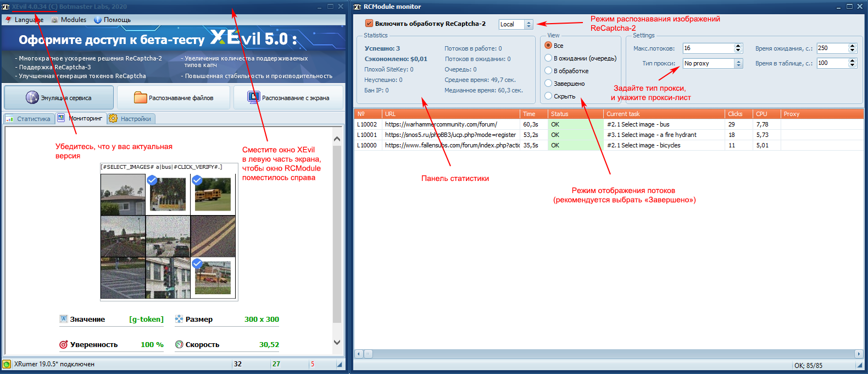Click the '#3.1 Select image - a fire hydrant' cell
The height and width of the screenshot is (374, 868).
pyautogui.click(x=664, y=135)
